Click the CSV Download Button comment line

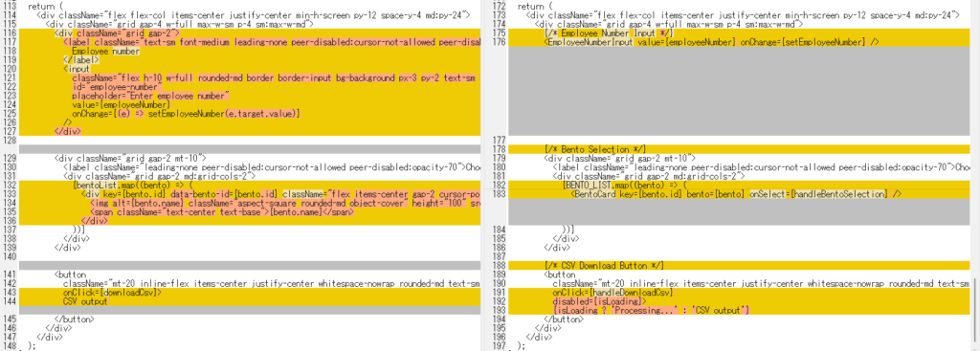[x=604, y=266]
